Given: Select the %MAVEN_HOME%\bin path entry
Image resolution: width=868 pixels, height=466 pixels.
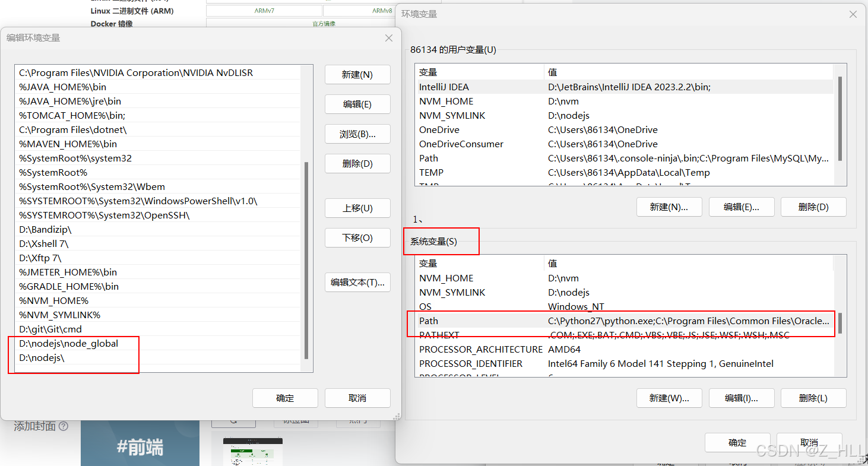Looking at the screenshot, I should tap(68, 144).
